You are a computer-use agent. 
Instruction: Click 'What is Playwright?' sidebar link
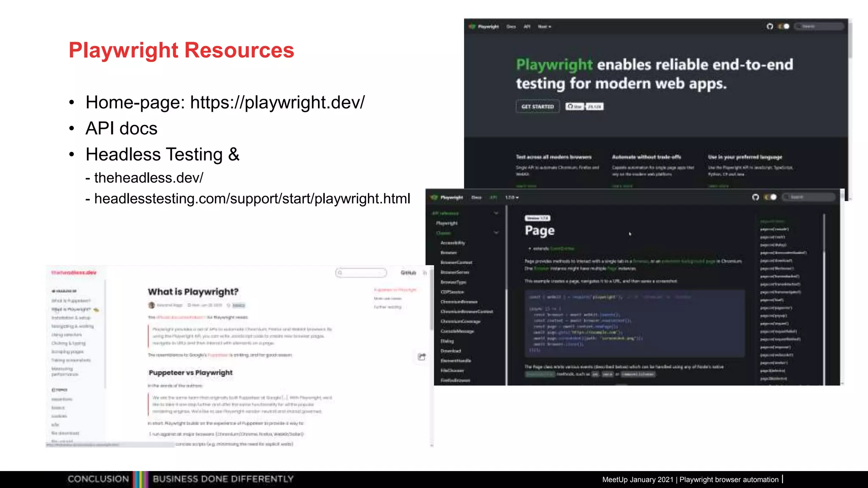tap(71, 309)
